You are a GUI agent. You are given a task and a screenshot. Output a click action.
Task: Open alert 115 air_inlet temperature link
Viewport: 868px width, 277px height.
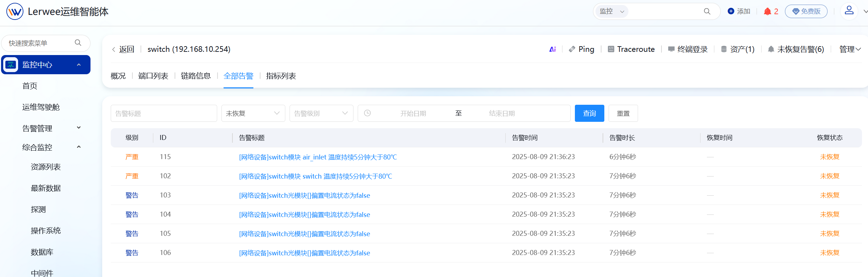[318, 157]
